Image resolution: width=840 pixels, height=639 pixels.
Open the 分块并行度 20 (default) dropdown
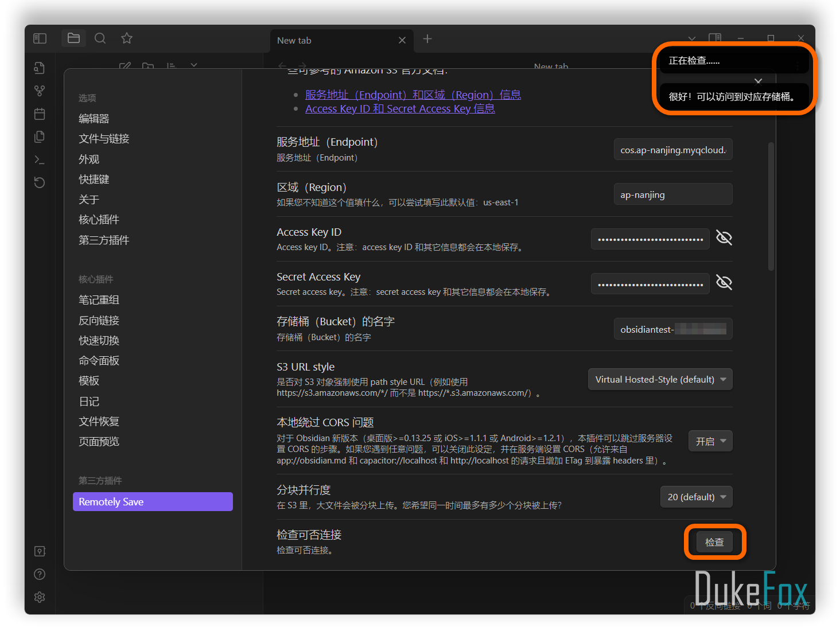[696, 497]
